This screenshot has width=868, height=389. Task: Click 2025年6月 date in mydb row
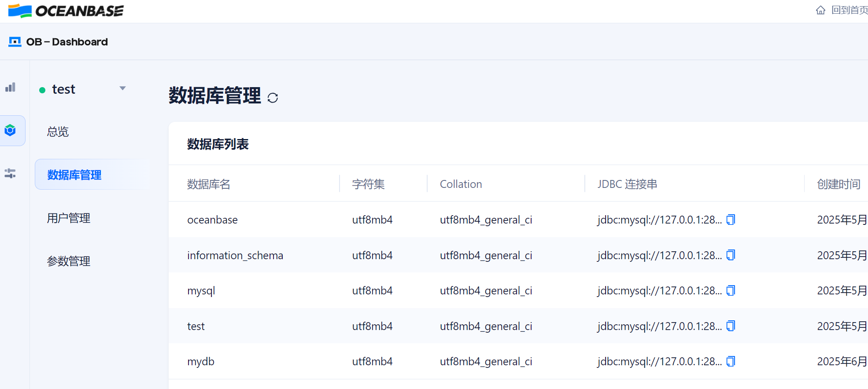tap(842, 361)
